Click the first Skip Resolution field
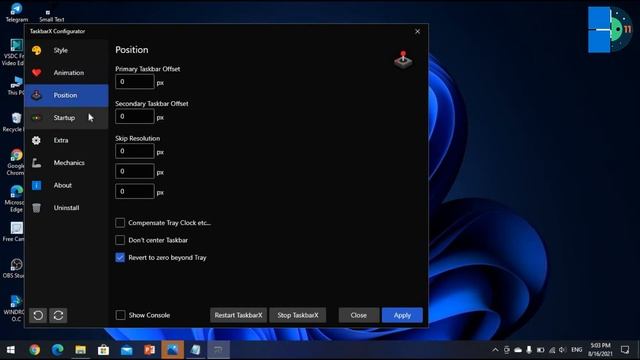640x360 pixels. (135, 151)
